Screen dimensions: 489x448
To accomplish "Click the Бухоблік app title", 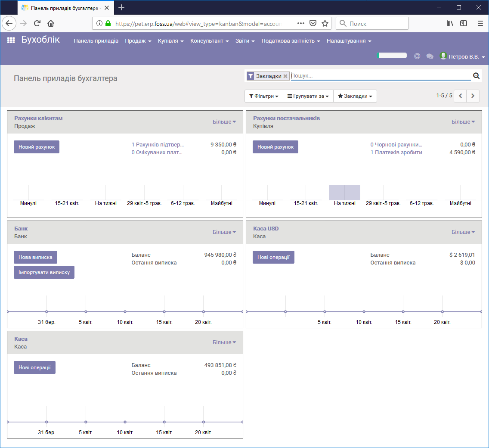I will click(x=40, y=40).
